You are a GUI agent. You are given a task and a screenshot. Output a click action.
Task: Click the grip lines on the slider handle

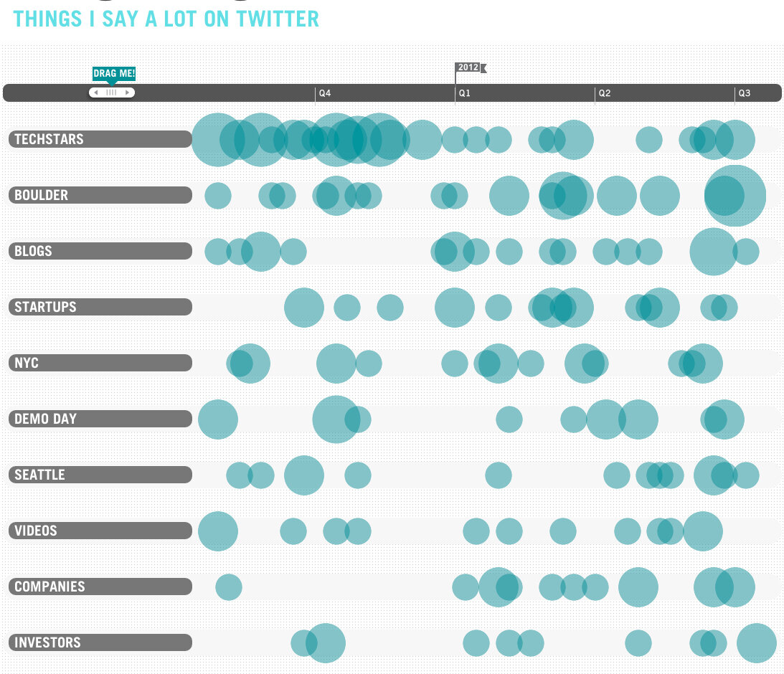point(111,92)
